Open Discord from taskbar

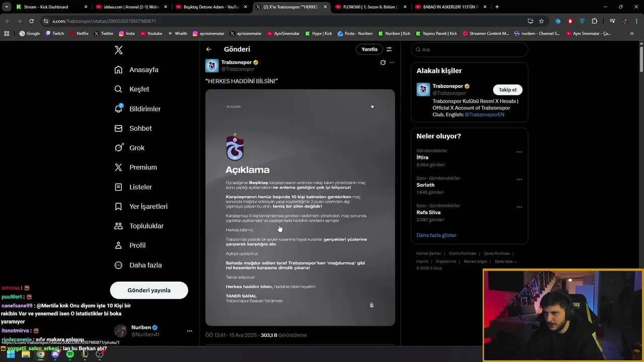tap(55, 354)
